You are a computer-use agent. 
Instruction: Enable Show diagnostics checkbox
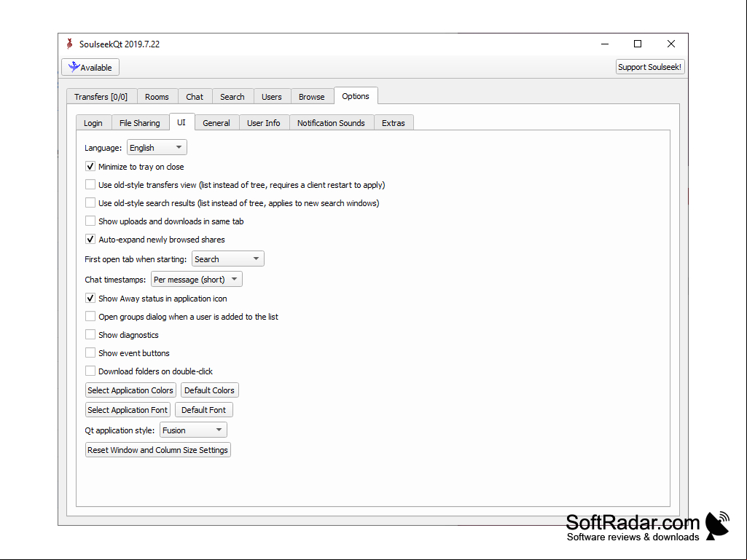(90, 334)
